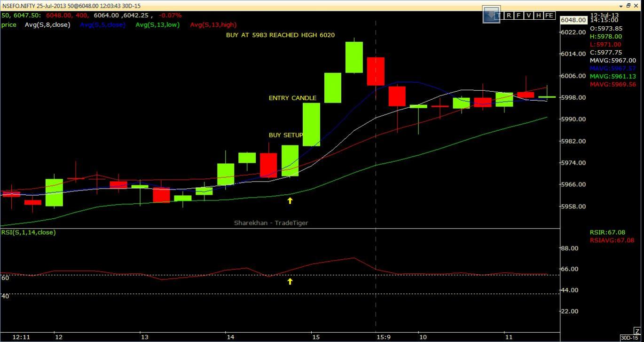Click the 6048.00 current price tag

[573, 20]
